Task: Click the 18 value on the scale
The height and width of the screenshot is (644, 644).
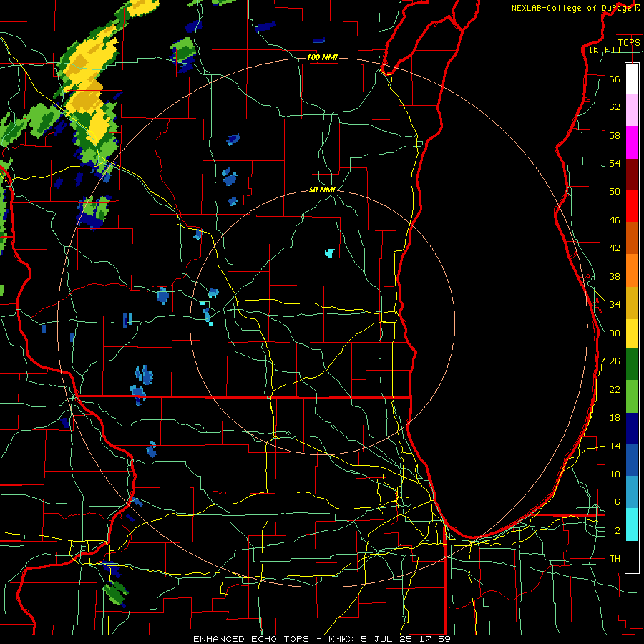Action: (x=615, y=418)
